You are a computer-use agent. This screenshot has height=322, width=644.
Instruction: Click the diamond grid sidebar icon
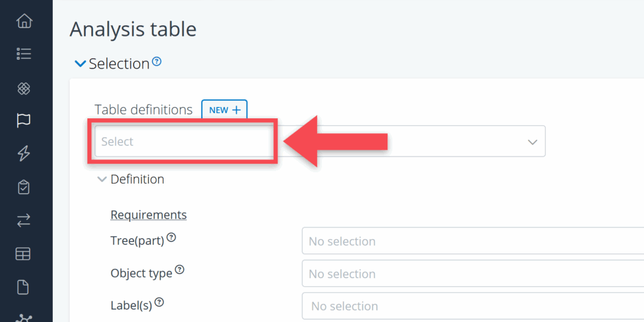24,87
